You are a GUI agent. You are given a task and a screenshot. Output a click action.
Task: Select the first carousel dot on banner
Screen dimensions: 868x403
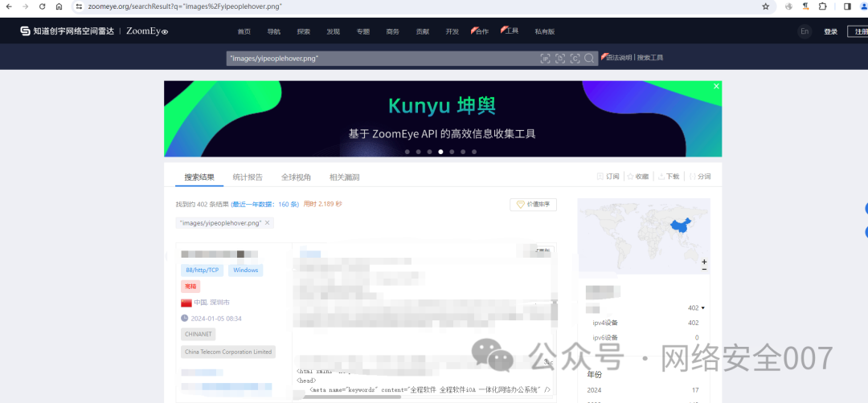[407, 152]
